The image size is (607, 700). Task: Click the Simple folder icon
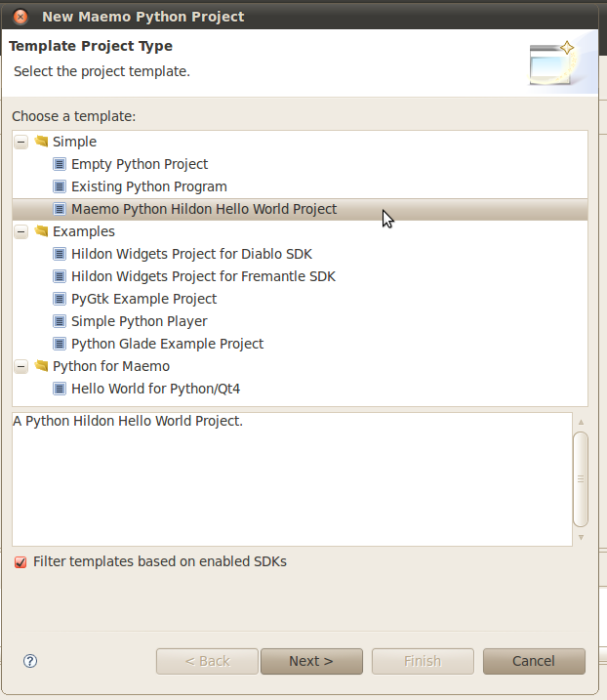(42, 141)
